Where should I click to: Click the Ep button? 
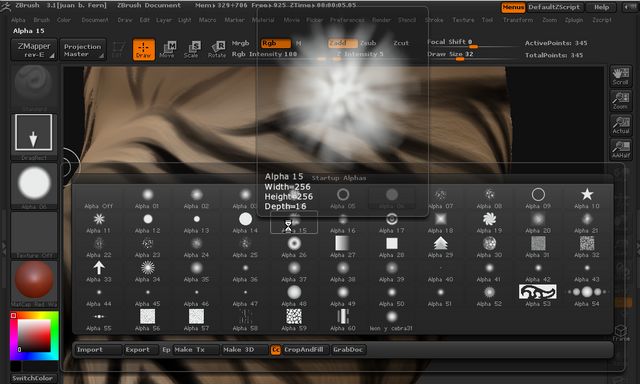coord(166,350)
